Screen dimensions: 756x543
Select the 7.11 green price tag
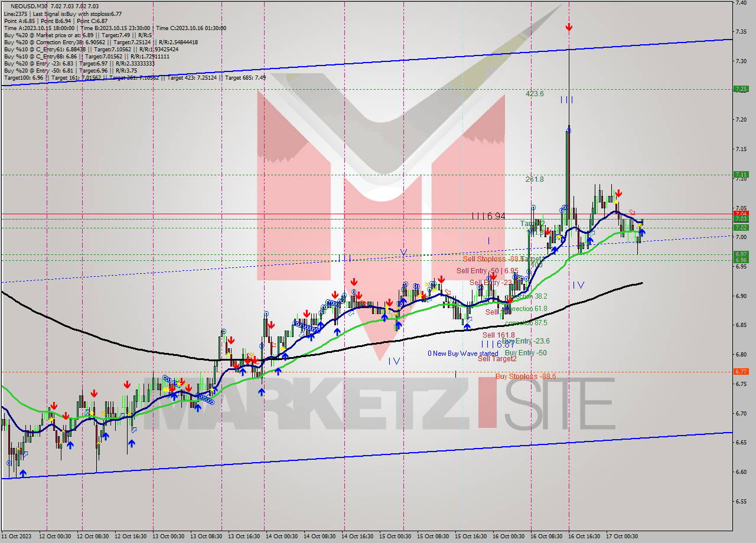click(x=741, y=175)
